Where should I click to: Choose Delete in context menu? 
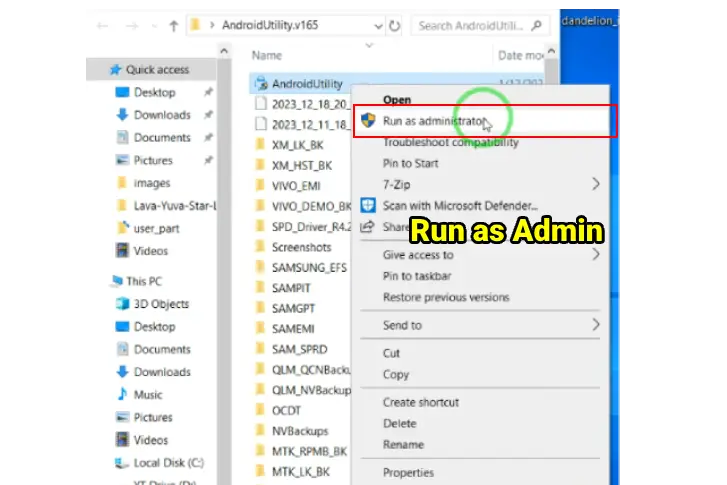400,424
